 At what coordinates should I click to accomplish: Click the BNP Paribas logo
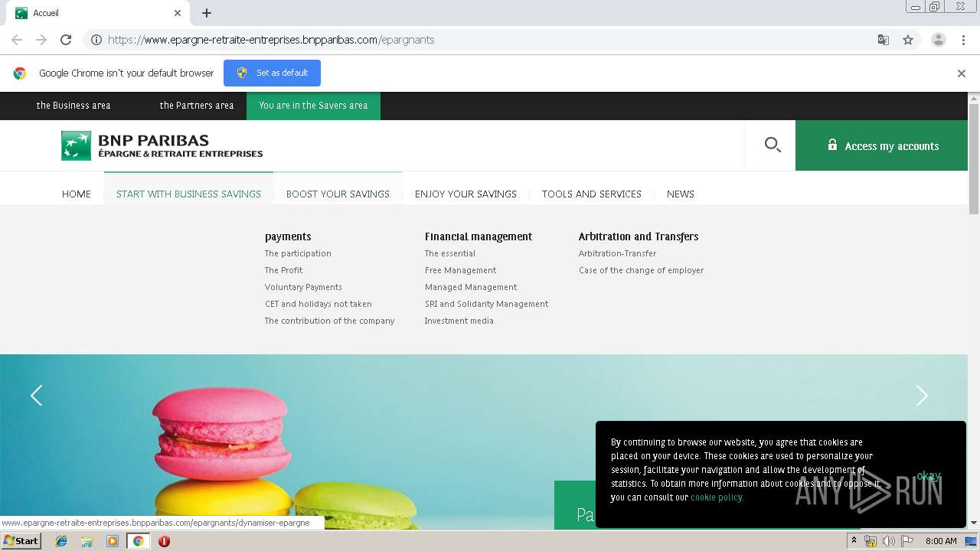pyautogui.click(x=162, y=145)
